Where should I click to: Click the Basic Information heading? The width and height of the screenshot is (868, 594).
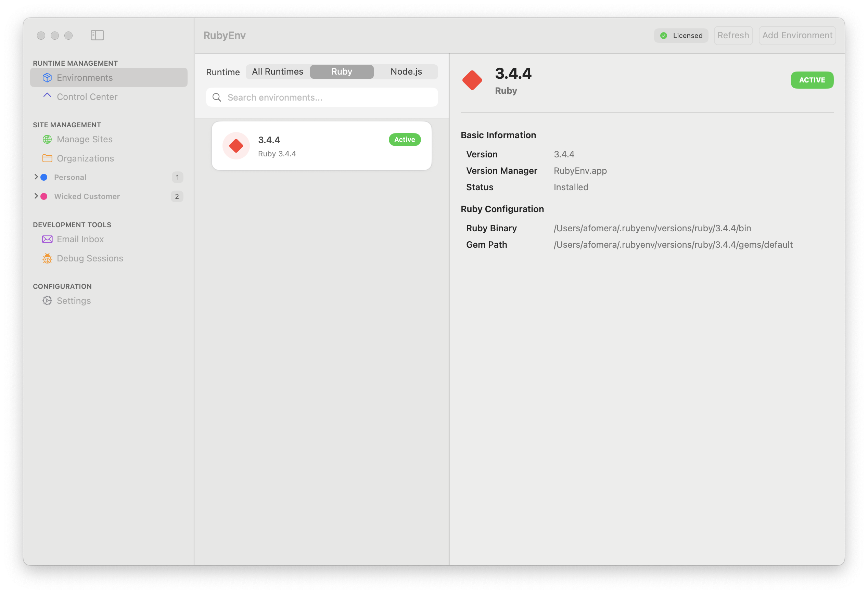498,135
